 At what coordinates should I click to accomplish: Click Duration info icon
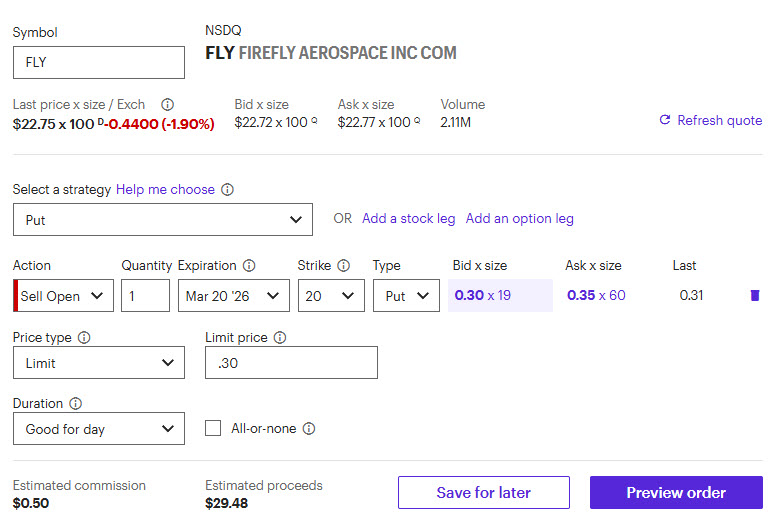tap(76, 404)
